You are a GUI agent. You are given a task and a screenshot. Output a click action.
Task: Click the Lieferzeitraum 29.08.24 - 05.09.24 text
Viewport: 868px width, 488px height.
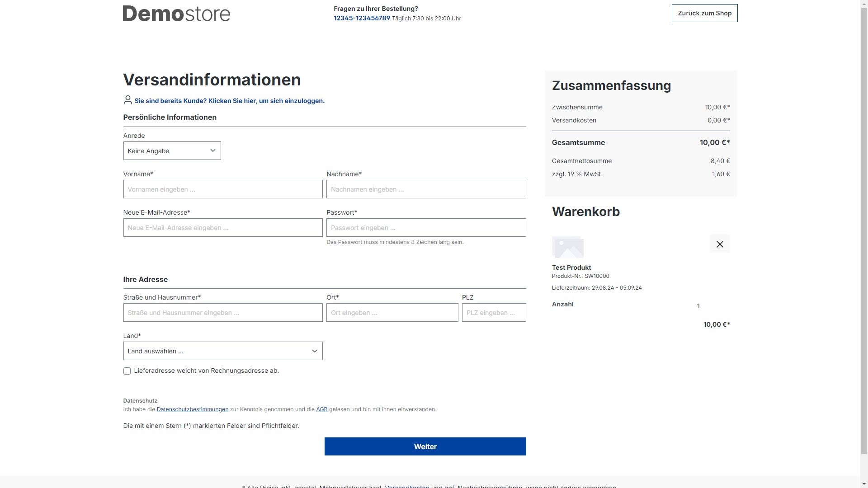tap(597, 288)
